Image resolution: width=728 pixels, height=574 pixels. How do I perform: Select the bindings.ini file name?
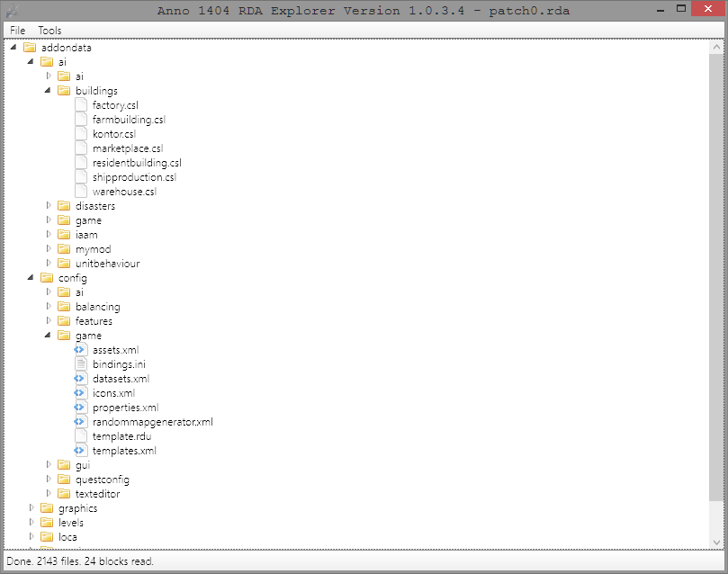(x=119, y=364)
